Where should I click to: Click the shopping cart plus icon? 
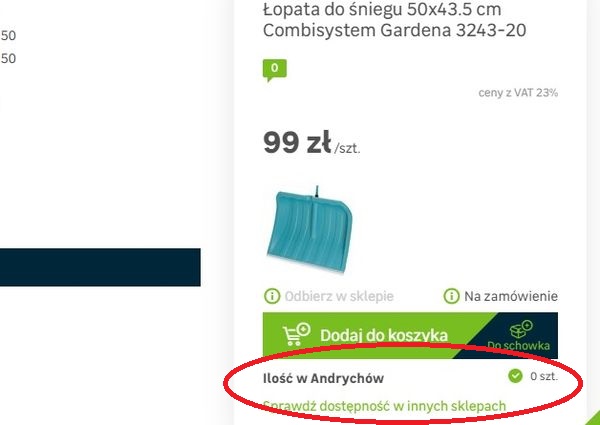(x=297, y=334)
